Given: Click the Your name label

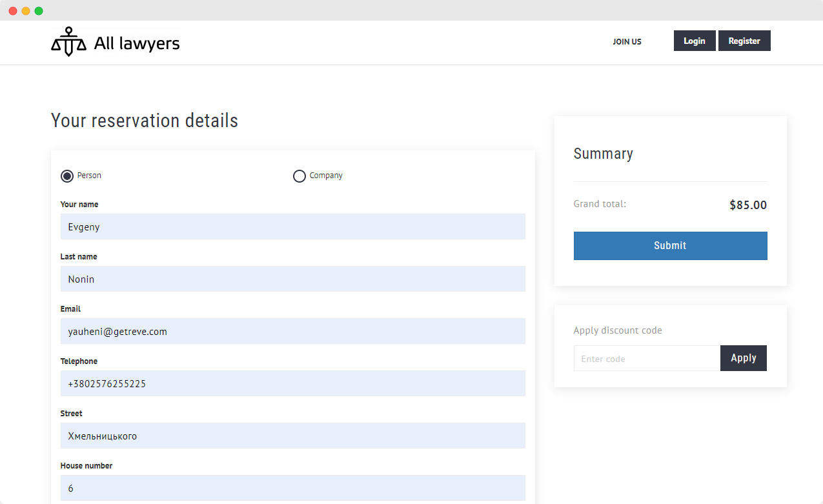Looking at the screenshot, I should (x=79, y=205).
